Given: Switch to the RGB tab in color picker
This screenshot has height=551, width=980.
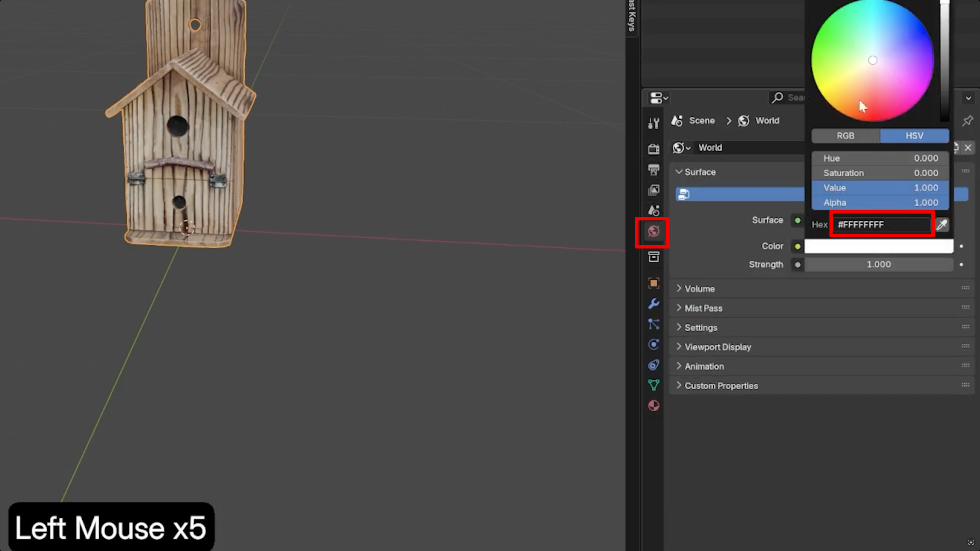Looking at the screenshot, I should pyautogui.click(x=845, y=136).
